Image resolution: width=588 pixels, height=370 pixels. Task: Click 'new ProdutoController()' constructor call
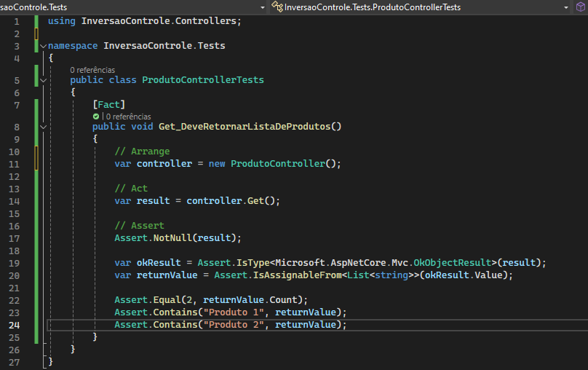click(x=273, y=164)
